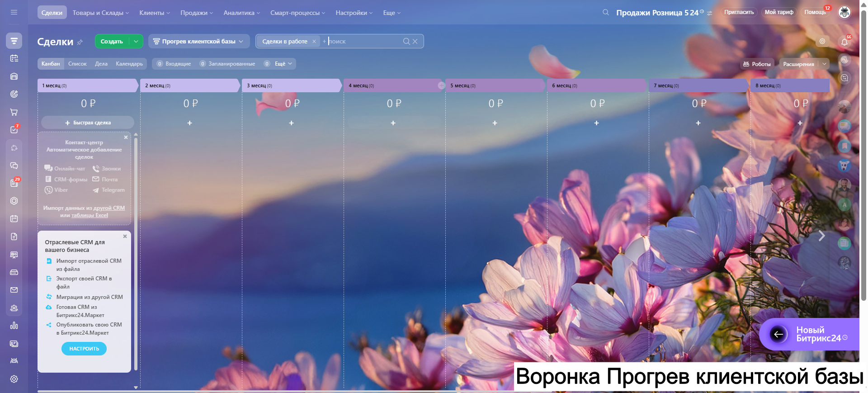
Task: Pin the Сделки page title icon
Action: point(80,42)
